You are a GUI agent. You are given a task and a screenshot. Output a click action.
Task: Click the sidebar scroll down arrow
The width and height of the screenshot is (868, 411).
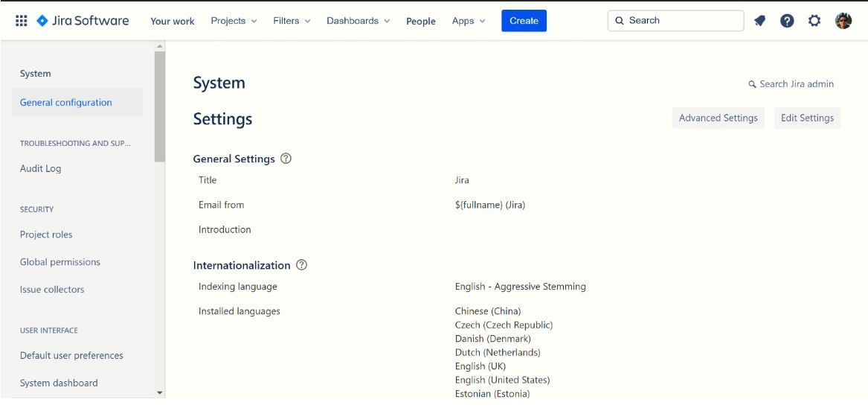point(160,392)
